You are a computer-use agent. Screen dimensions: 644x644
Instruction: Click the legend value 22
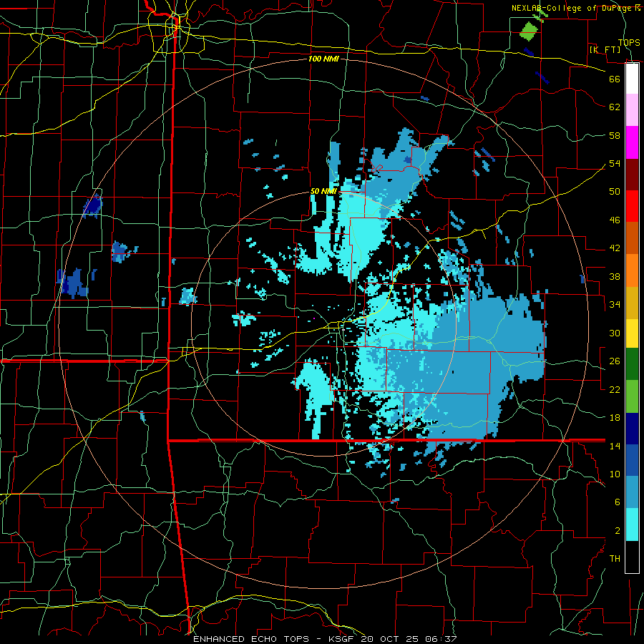coord(615,389)
